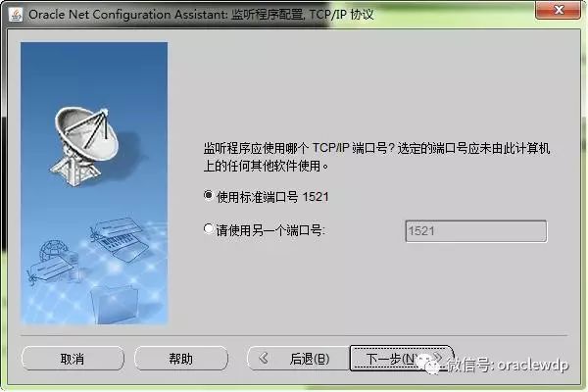Go back with the 后退(B) button
This screenshot has width=588, height=392.
(299, 359)
